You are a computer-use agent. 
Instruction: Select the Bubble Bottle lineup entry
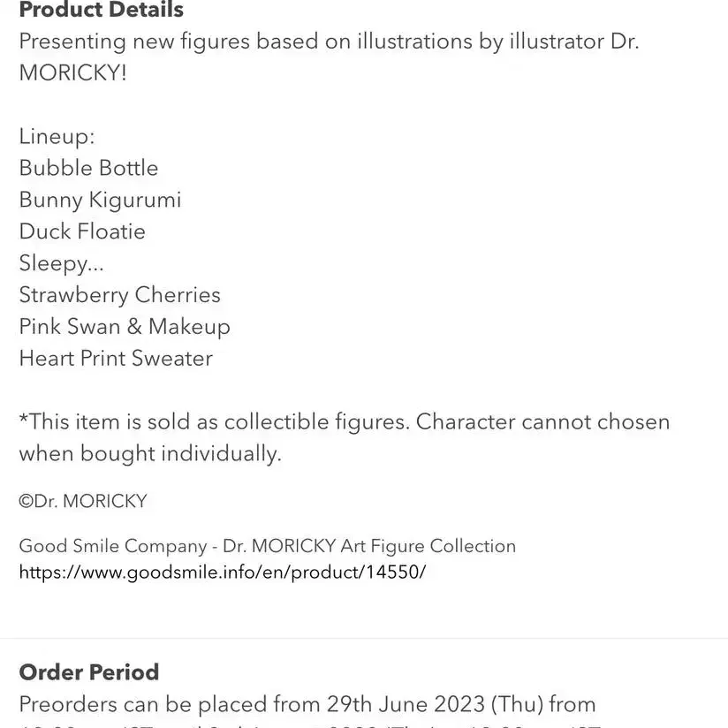[x=88, y=168]
